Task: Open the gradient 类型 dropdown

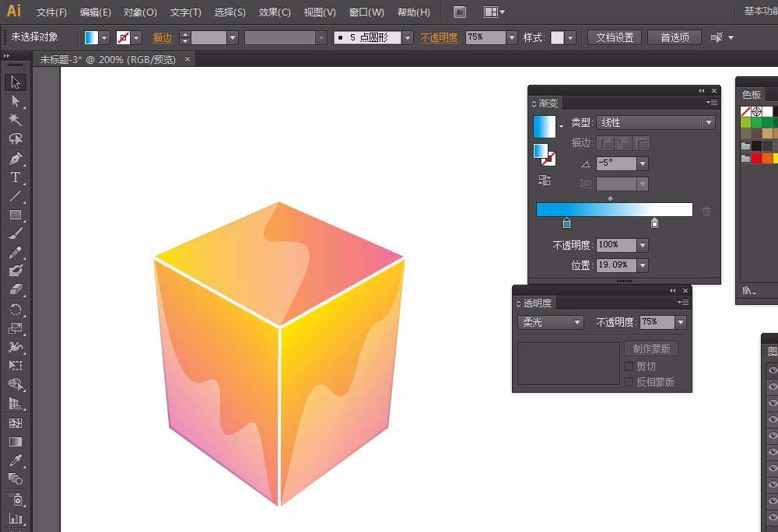Action: point(654,123)
